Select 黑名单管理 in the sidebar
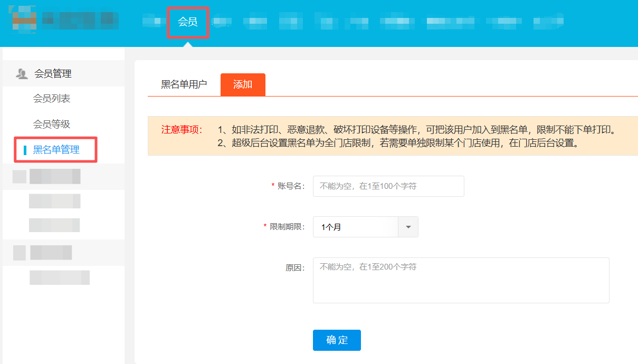 [56, 150]
